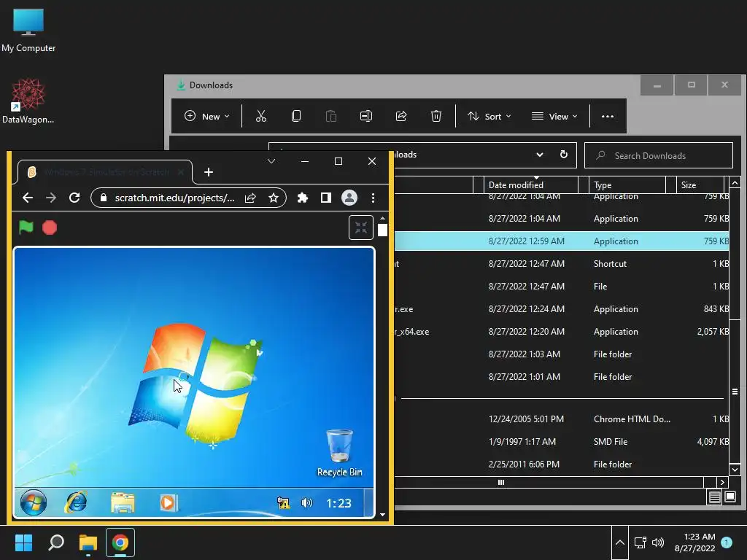Viewport: 747px width, 560px height.
Task: Click Chrome's back arrow
Action: coord(28,198)
